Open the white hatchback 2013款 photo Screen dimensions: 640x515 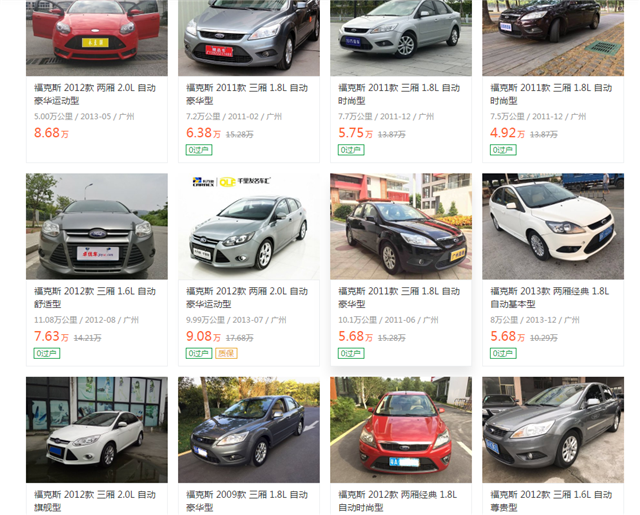553,226
